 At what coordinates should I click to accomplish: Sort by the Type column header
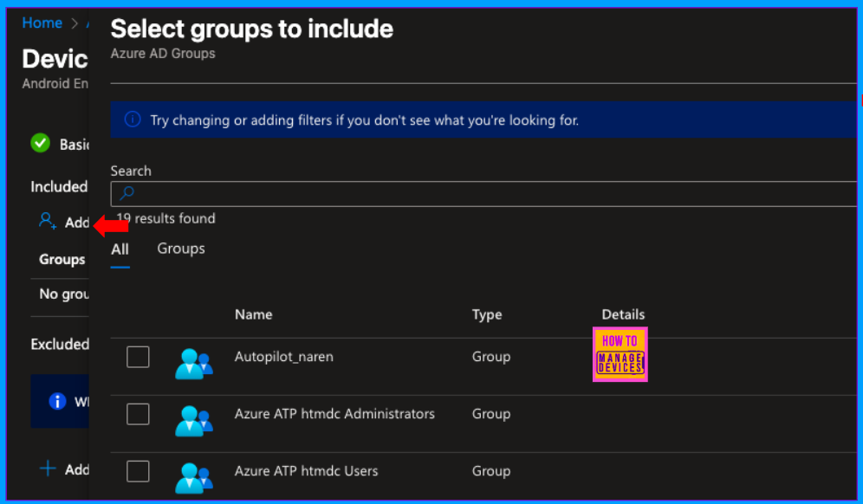tap(487, 314)
